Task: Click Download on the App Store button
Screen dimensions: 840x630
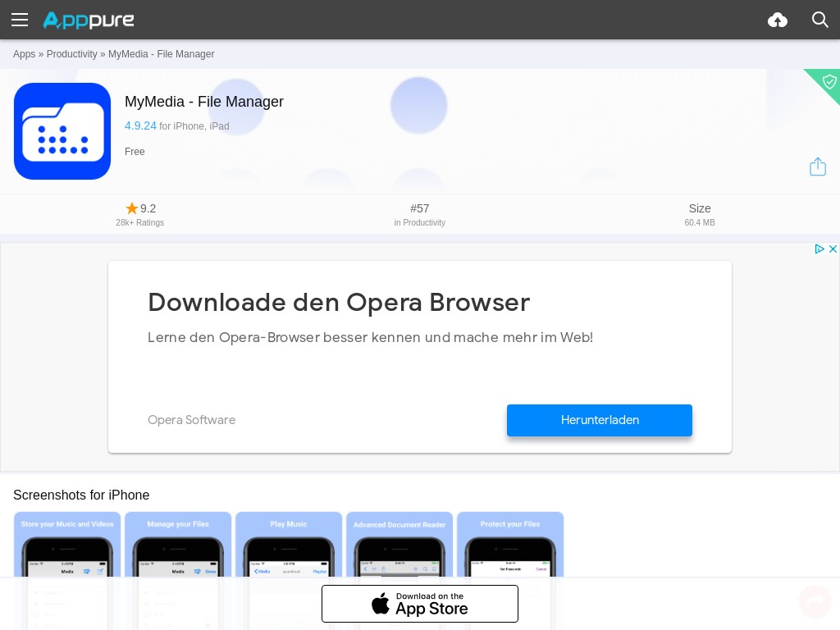Action: pyautogui.click(x=420, y=604)
